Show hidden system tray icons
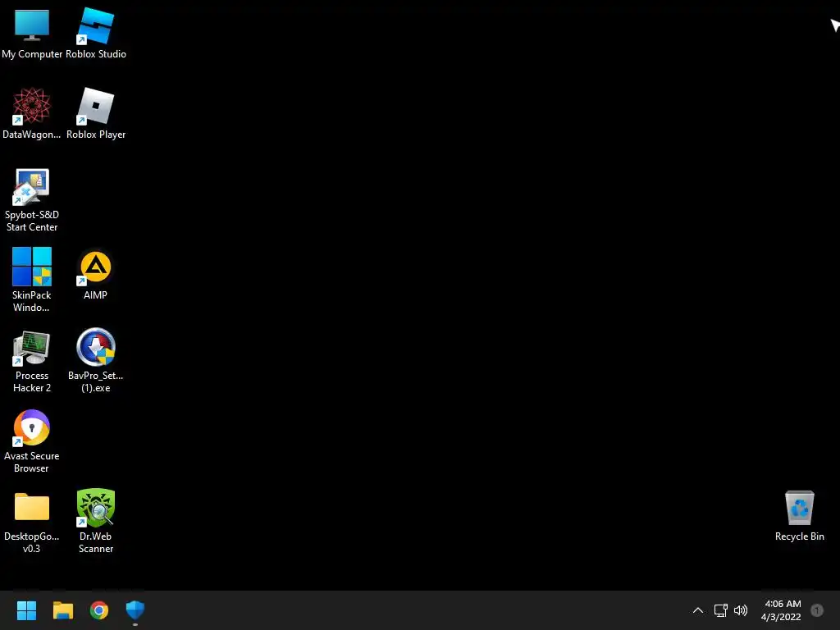 (698, 610)
